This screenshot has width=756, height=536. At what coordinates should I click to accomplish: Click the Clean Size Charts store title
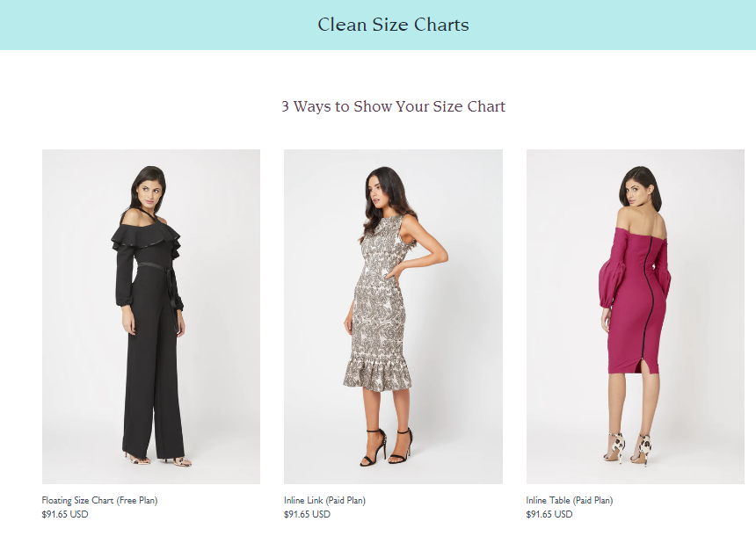point(393,25)
